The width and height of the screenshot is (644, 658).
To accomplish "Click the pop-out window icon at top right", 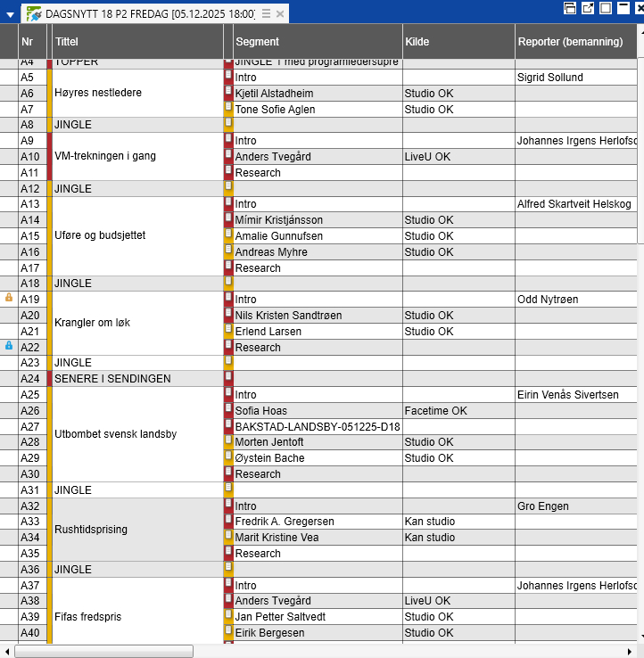I will [589, 8].
